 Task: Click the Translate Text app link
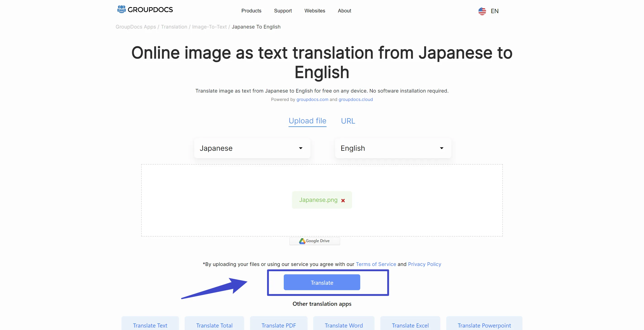150,325
